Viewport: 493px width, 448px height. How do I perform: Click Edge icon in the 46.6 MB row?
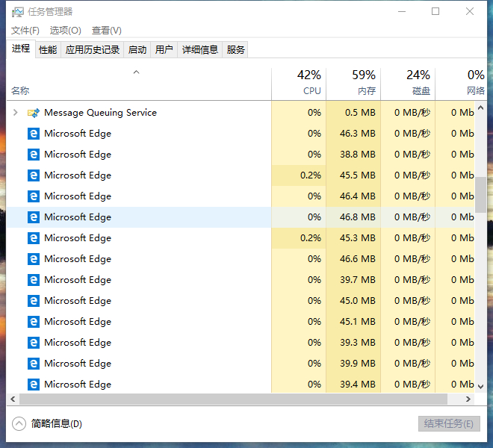coord(34,259)
